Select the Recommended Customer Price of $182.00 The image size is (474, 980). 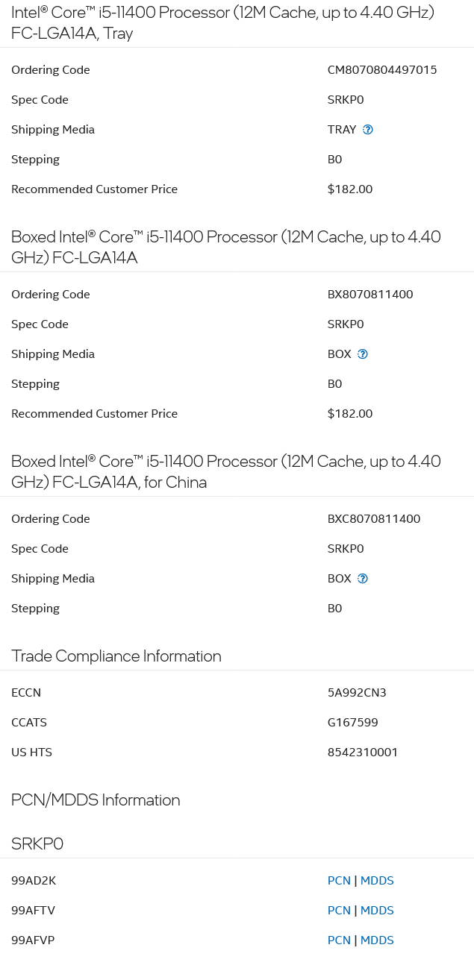click(349, 189)
